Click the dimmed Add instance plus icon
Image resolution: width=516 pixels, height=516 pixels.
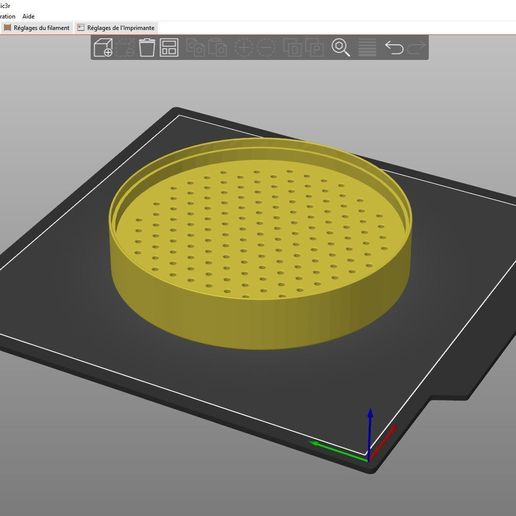coord(244,48)
